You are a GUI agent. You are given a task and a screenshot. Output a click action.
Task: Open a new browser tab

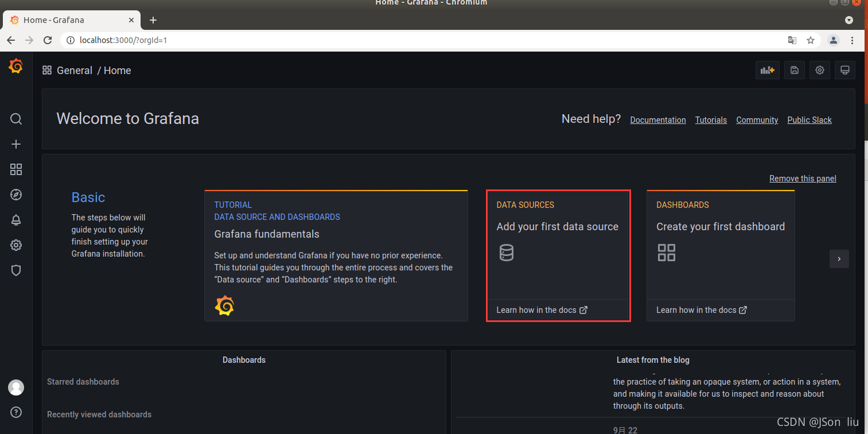pos(153,20)
